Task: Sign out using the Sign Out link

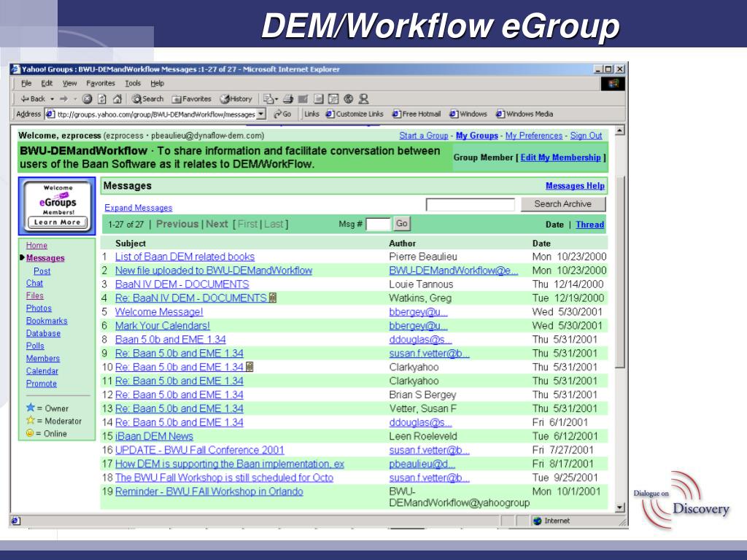Action: 586,136
